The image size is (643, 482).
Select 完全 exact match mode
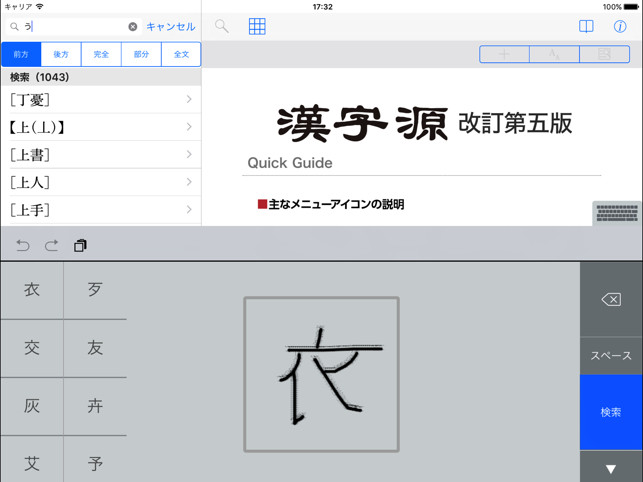[101, 54]
